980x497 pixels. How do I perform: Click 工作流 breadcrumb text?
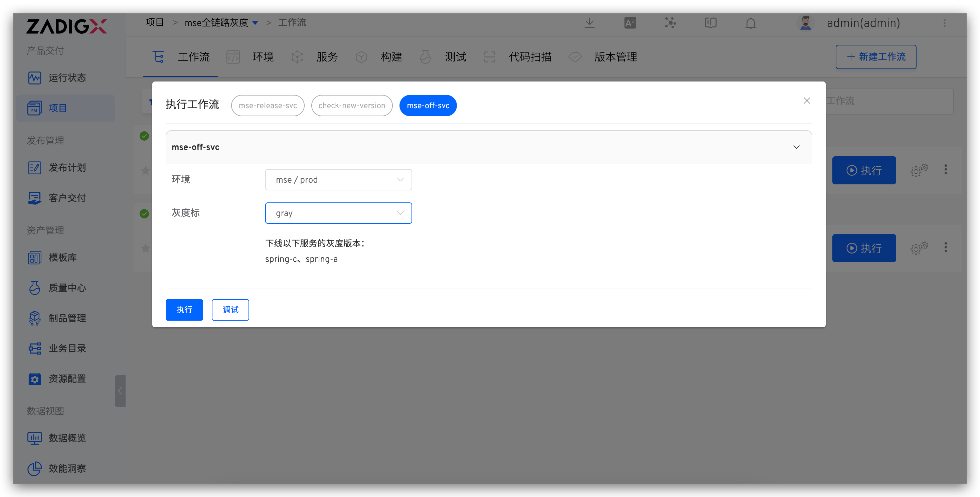coord(292,23)
